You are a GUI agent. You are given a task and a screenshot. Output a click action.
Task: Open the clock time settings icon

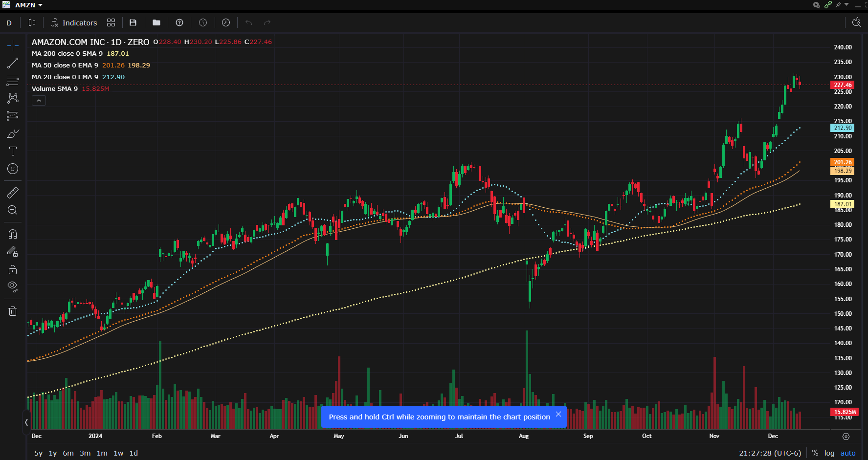226,22
